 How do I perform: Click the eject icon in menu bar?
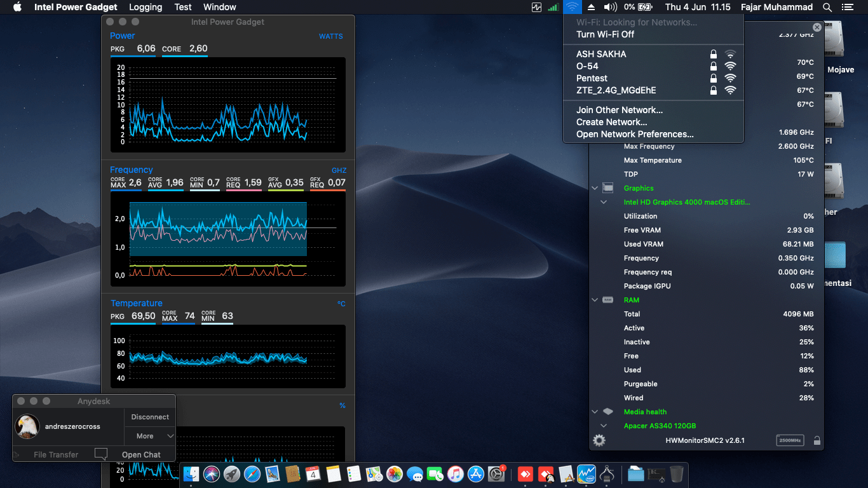click(592, 7)
